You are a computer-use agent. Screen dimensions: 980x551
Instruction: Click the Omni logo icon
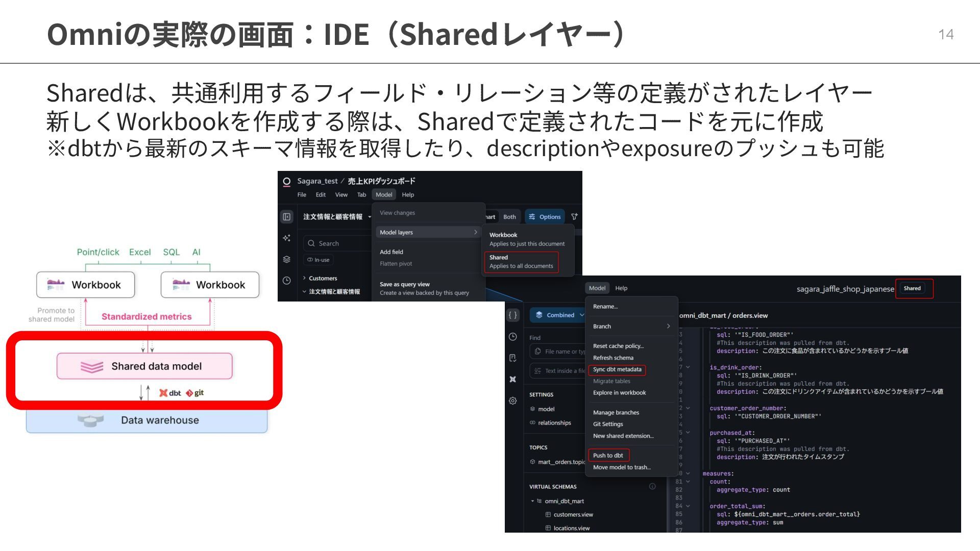pos(287,181)
